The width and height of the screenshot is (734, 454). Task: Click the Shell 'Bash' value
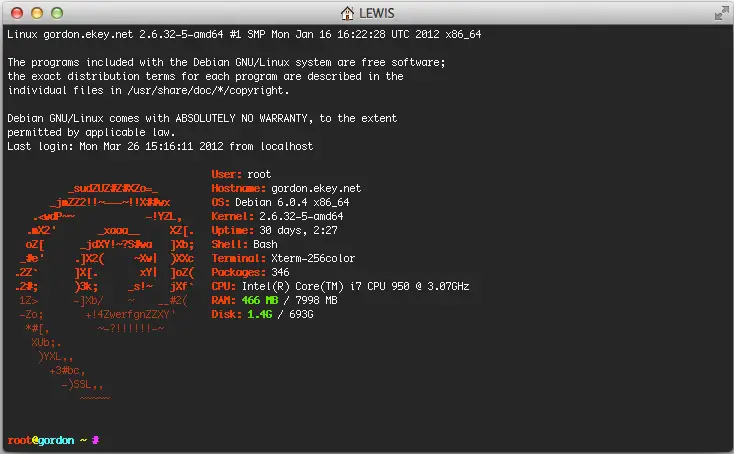265,244
